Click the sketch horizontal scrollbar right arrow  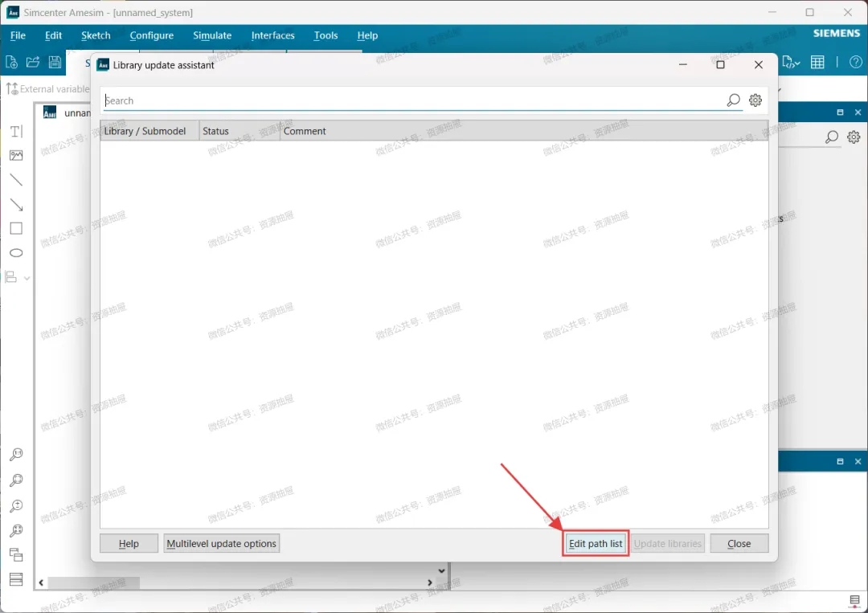tap(429, 582)
